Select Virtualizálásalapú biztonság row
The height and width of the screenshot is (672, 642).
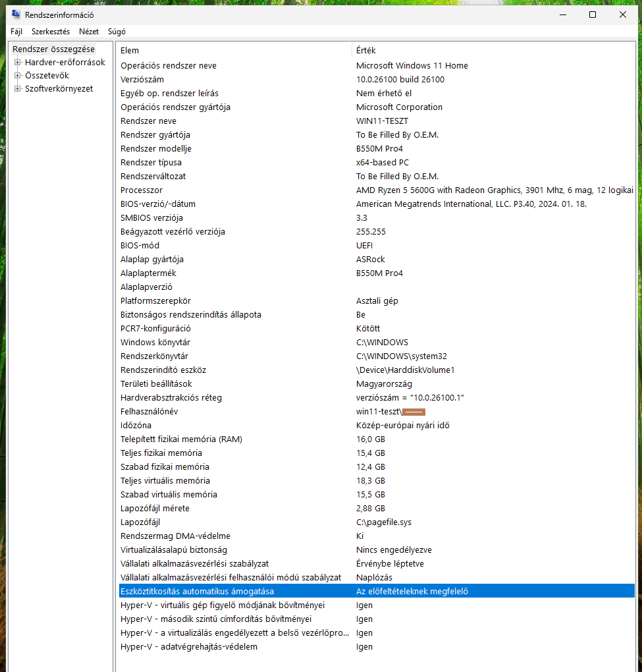[377, 550]
